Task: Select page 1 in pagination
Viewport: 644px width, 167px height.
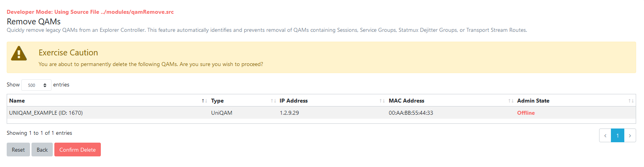Action: [x=618, y=136]
